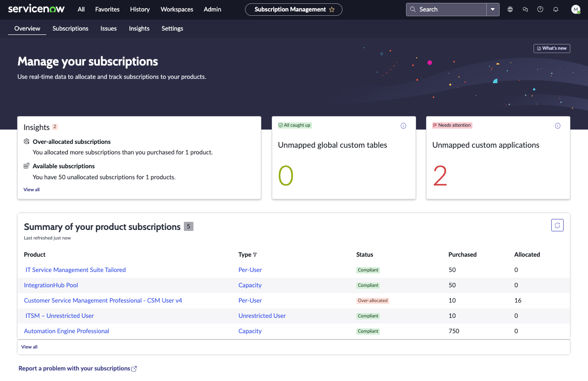Click the What's new button

pos(552,48)
